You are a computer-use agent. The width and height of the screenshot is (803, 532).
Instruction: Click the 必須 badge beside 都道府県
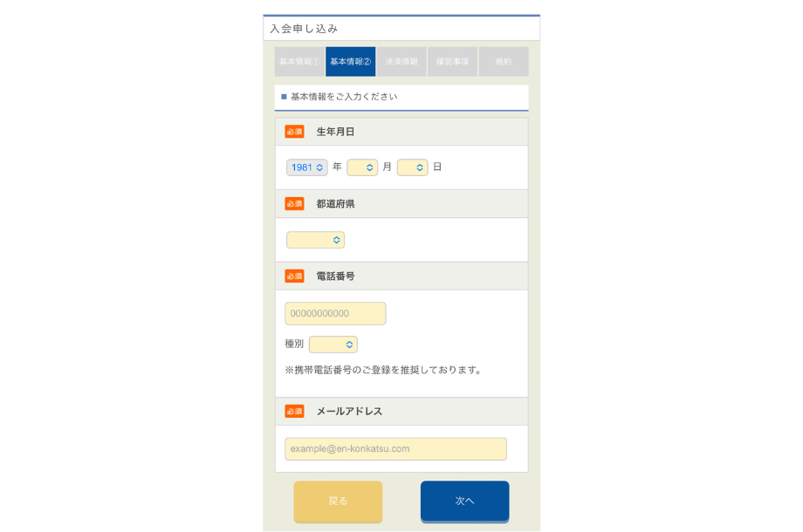click(294, 204)
